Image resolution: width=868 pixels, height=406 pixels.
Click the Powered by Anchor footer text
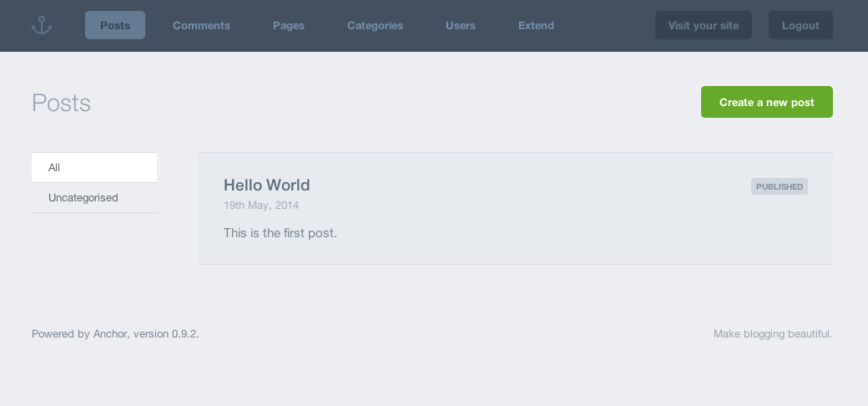pos(79,333)
